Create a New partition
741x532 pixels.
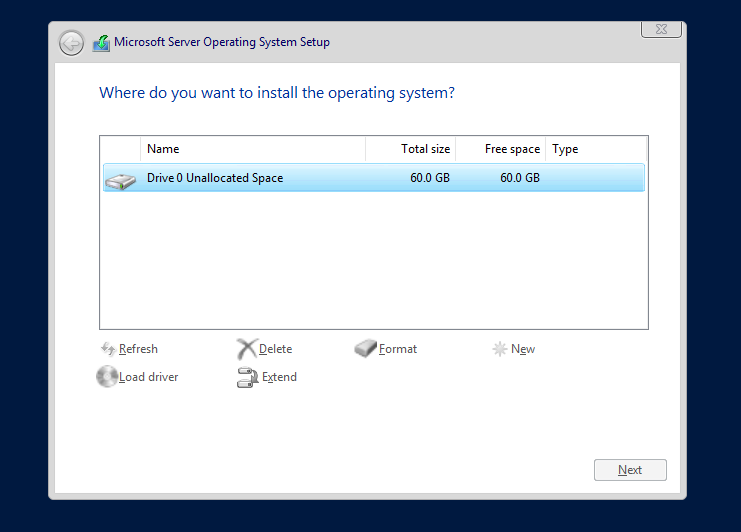523,349
